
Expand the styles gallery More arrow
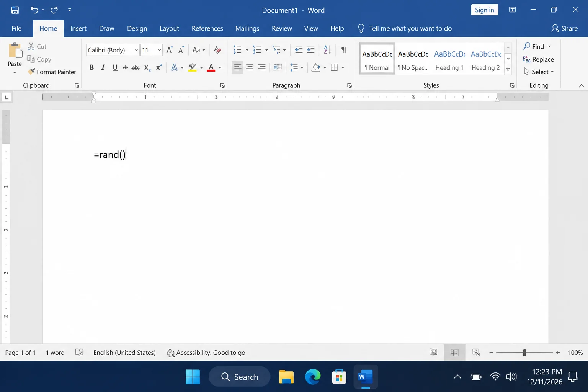508,70
